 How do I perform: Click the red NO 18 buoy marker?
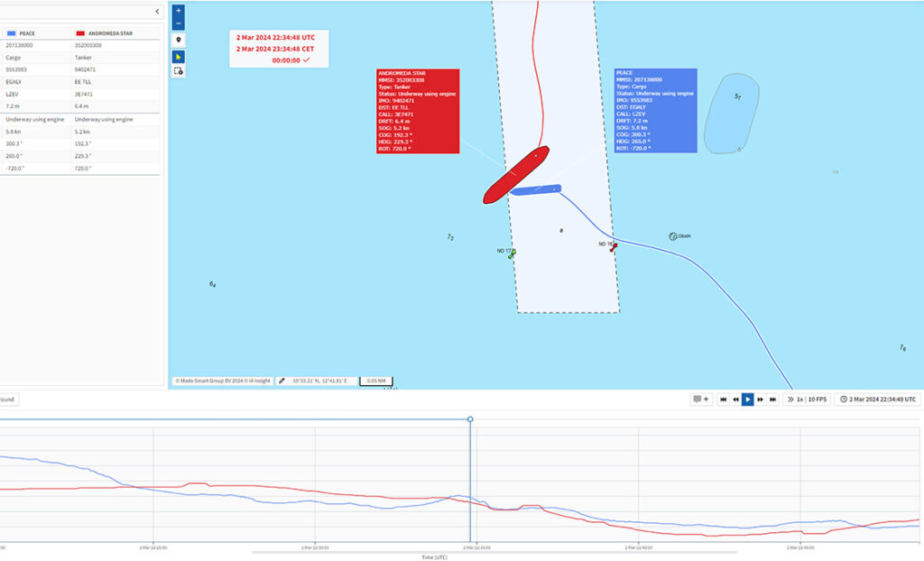tap(614, 247)
